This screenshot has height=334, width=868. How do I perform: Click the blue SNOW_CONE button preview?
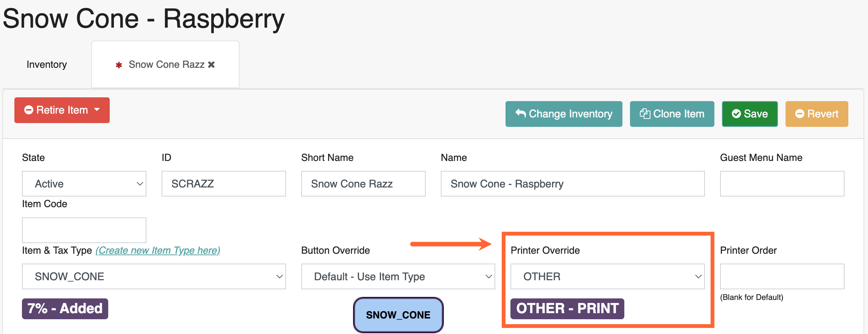pyautogui.click(x=398, y=315)
